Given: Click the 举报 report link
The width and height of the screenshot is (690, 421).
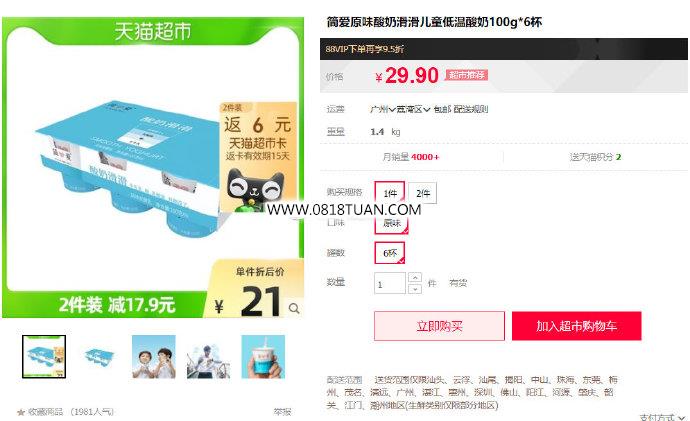Looking at the screenshot, I should pyautogui.click(x=282, y=412).
